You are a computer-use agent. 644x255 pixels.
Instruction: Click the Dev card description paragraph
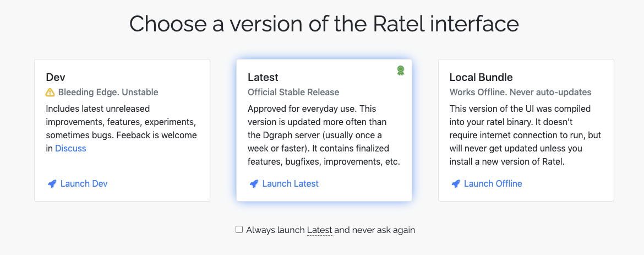tap(121, 122)
